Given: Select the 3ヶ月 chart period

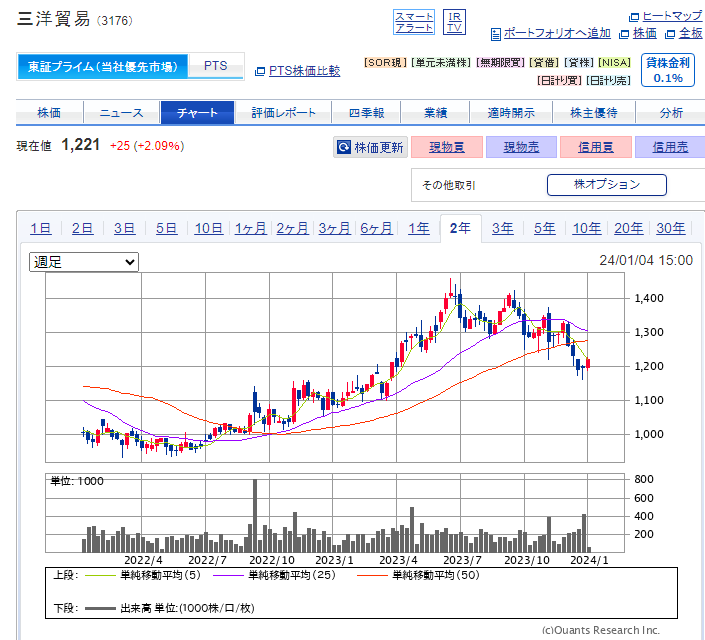Looking at the screenshot, I should [335, 228].
